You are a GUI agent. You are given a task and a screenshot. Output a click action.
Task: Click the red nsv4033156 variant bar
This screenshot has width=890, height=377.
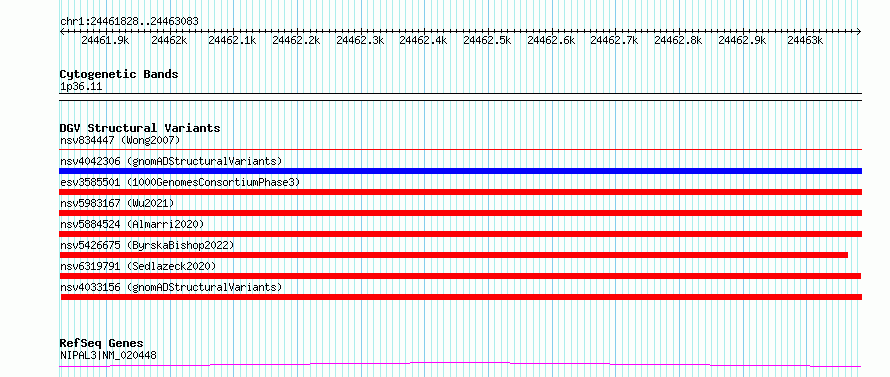tap(461, 297)
